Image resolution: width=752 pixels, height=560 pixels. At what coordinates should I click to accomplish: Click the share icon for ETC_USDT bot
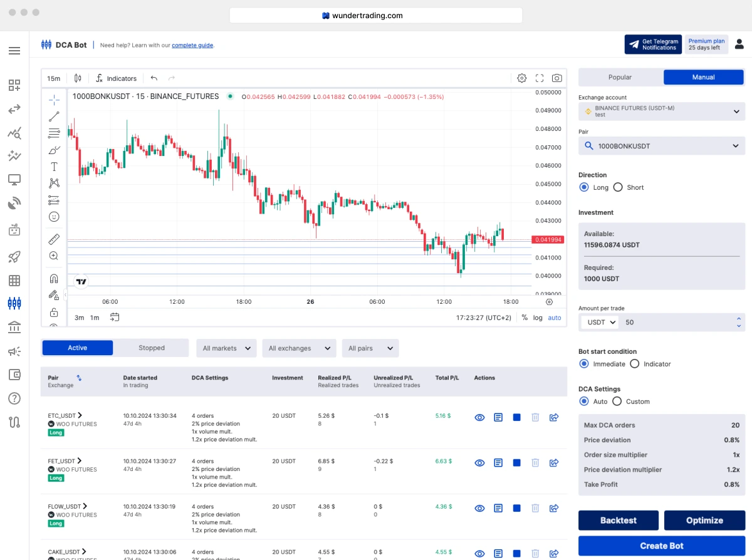pyautogui.click(x=554, y=417)
